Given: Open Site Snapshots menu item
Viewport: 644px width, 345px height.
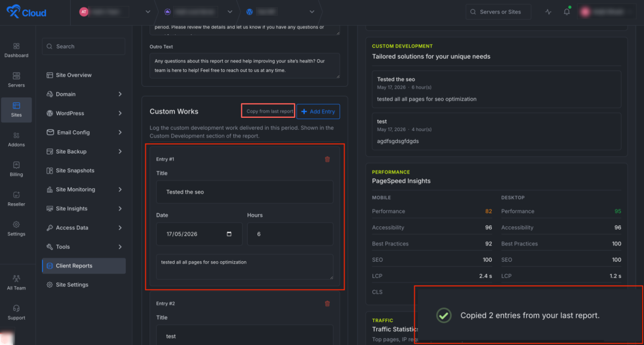Looking at the screenshot, I should click(x=84, y=171).
